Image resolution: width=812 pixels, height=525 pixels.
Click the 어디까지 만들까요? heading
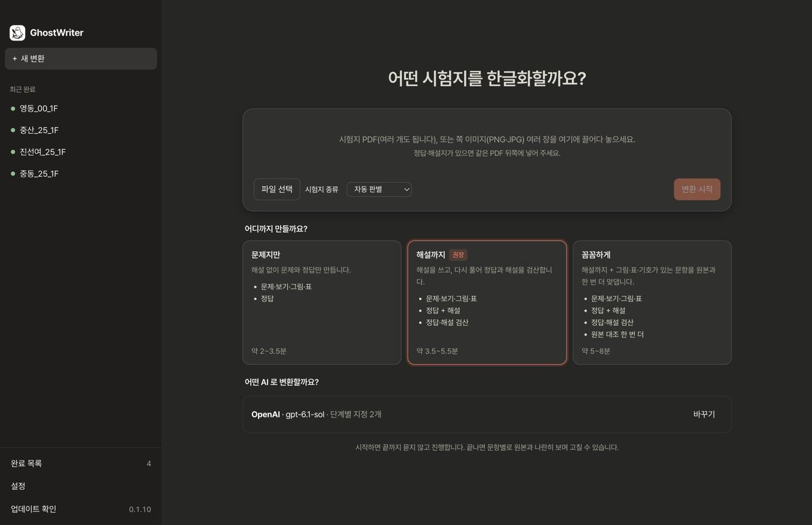pos(276,229)
